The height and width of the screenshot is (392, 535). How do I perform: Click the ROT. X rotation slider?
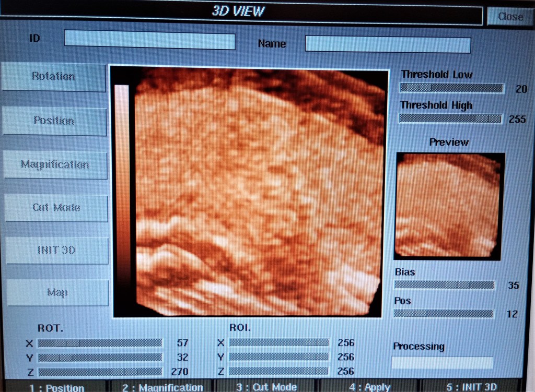pyautogui.click(x=100, y=343)
